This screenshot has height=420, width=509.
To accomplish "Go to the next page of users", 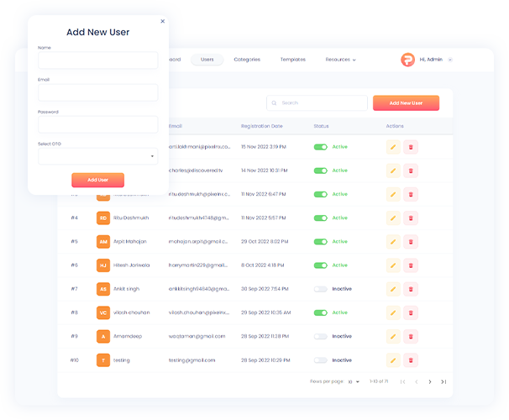I will tap(430, 381).
